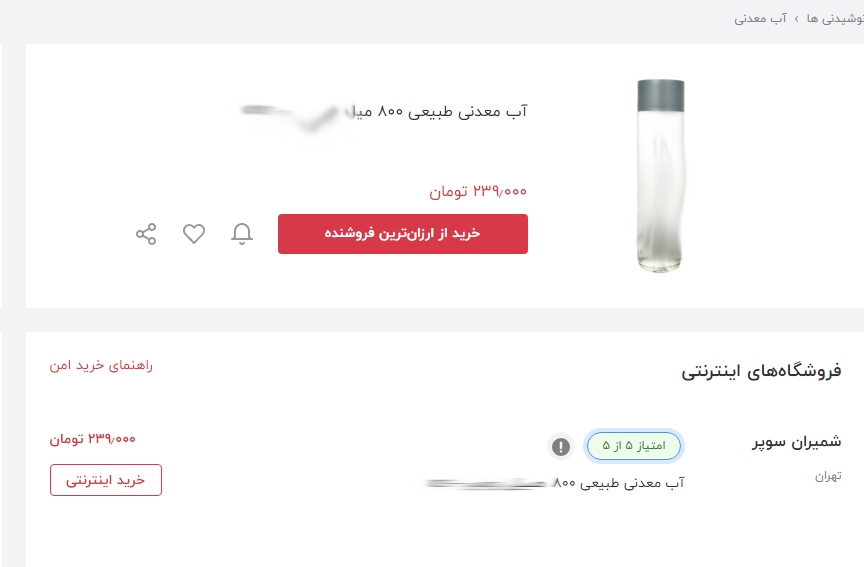Click the share icon
Image resolution: width=864 pixels, height=567 pixels.
click(x=146, y=234)
